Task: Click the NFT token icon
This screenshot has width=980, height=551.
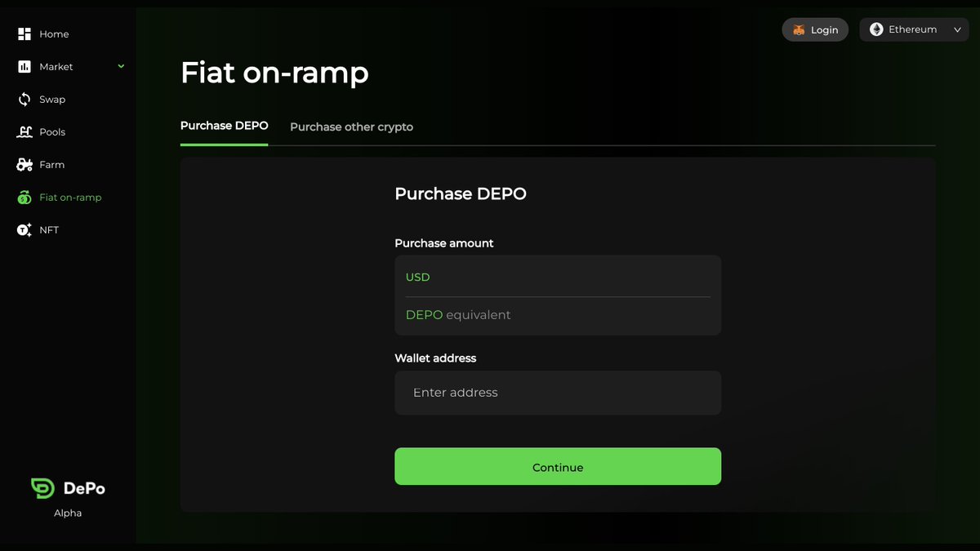Action: point(24,230)
